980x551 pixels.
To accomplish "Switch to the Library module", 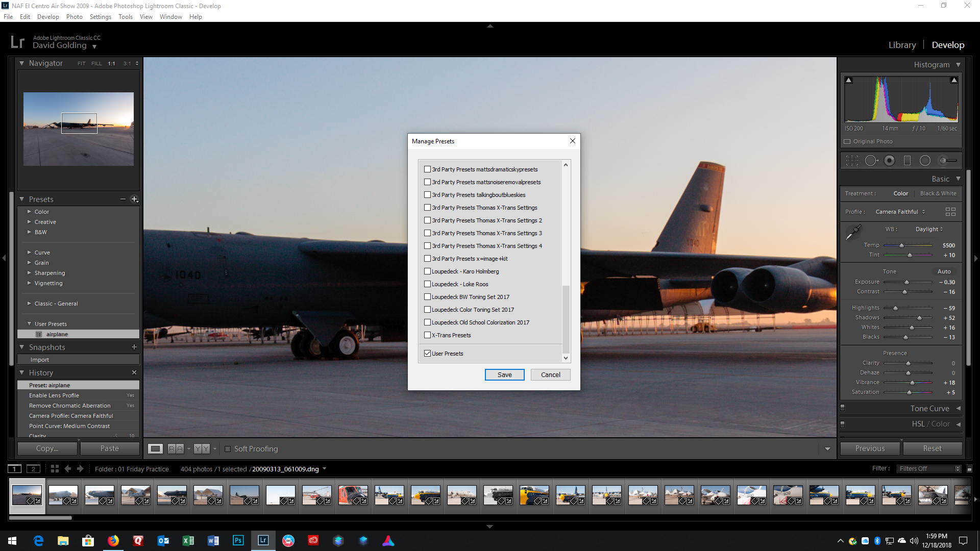I will (x=902, y=45).
